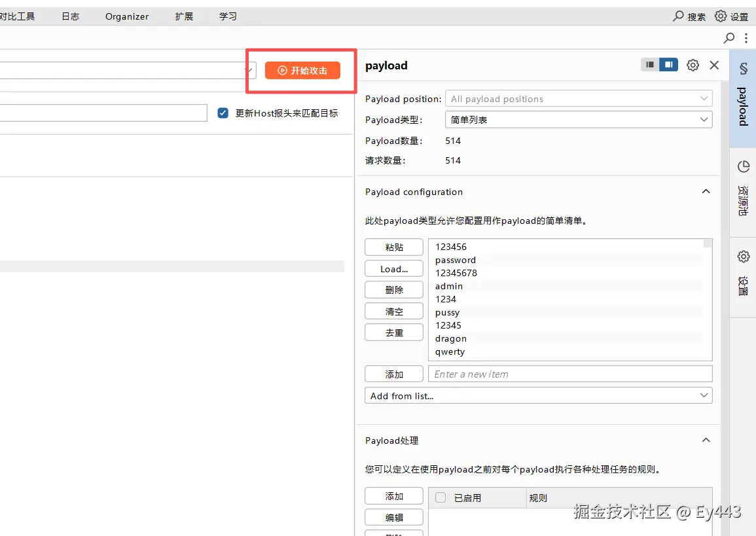Open payload panel settings gear icon
The image size is (756, 536).
click(x=693, y=65)
